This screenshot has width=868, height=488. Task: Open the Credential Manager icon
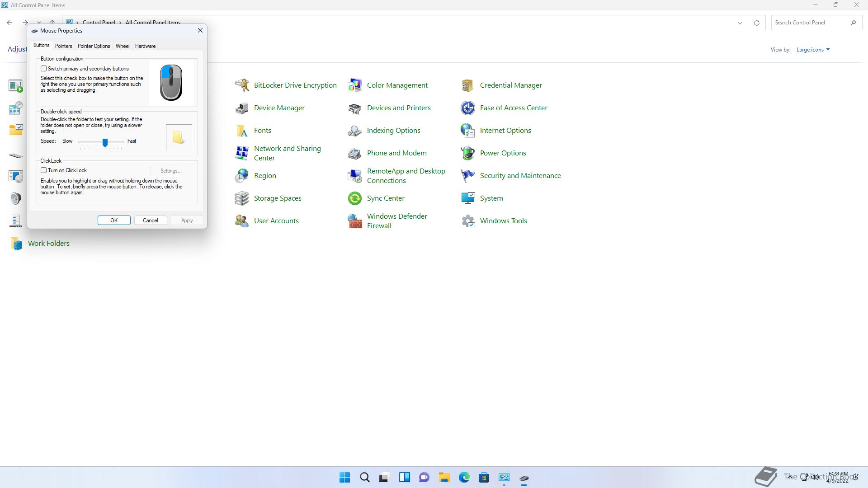[468, 85]
